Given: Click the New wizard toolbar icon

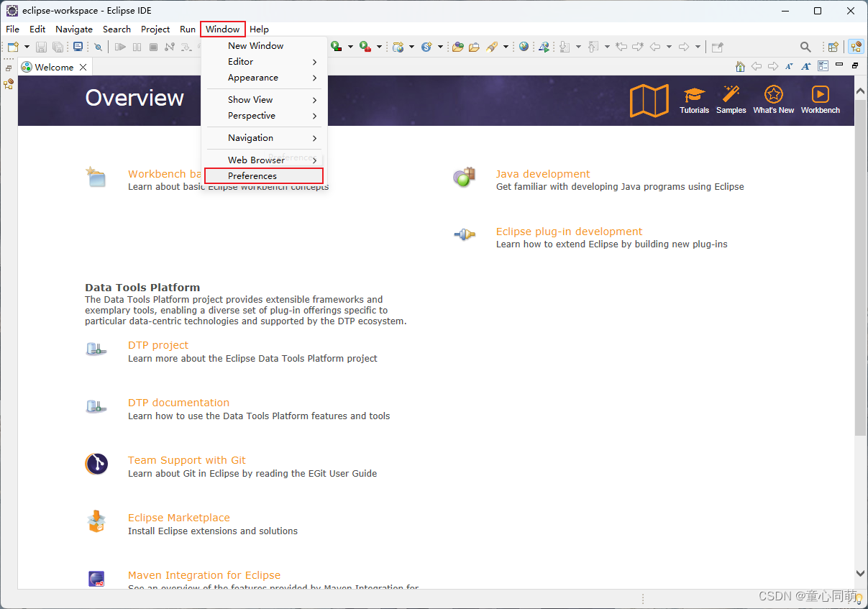Looking at the screenshot, I should tap(13, 47).
